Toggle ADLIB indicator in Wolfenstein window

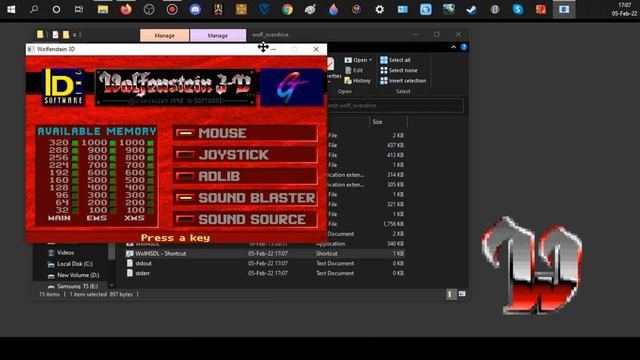click(185, 176)
